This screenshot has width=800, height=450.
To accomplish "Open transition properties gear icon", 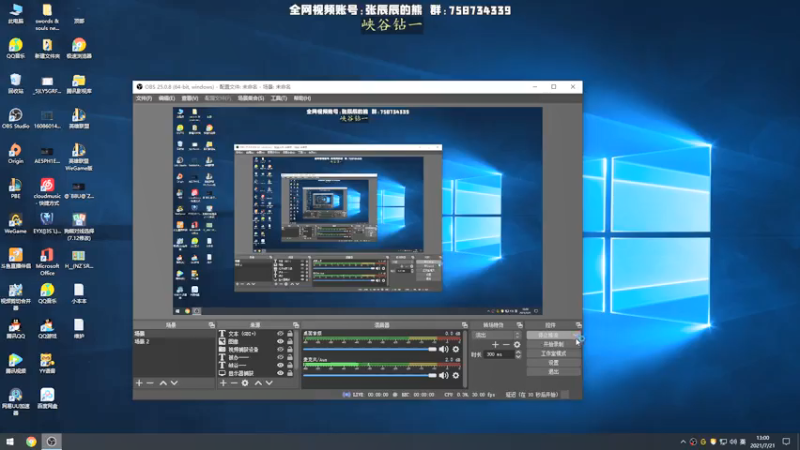I will (x=517, y=345).
